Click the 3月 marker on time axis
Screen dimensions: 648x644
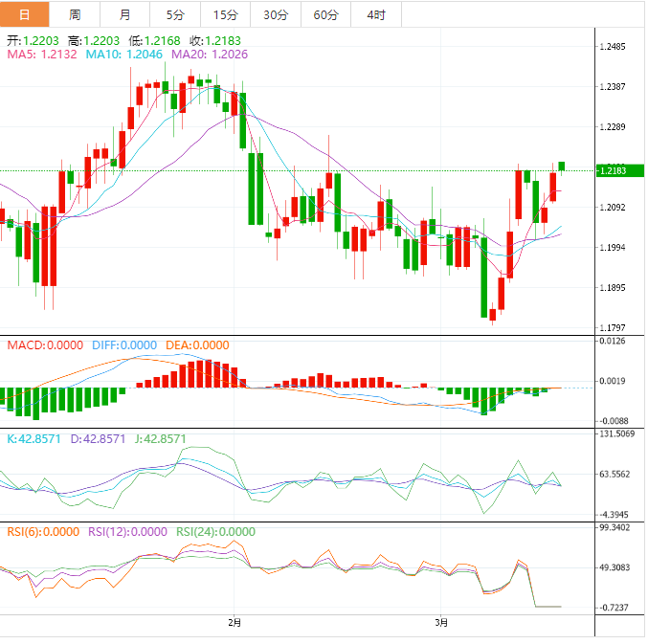[x=440, y=623]
